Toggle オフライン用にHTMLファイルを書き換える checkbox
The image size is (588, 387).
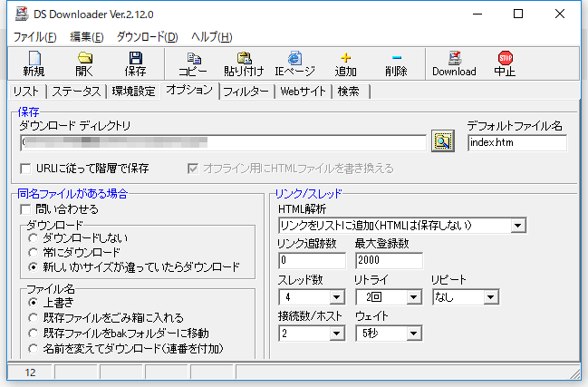[x=193, y=169]
